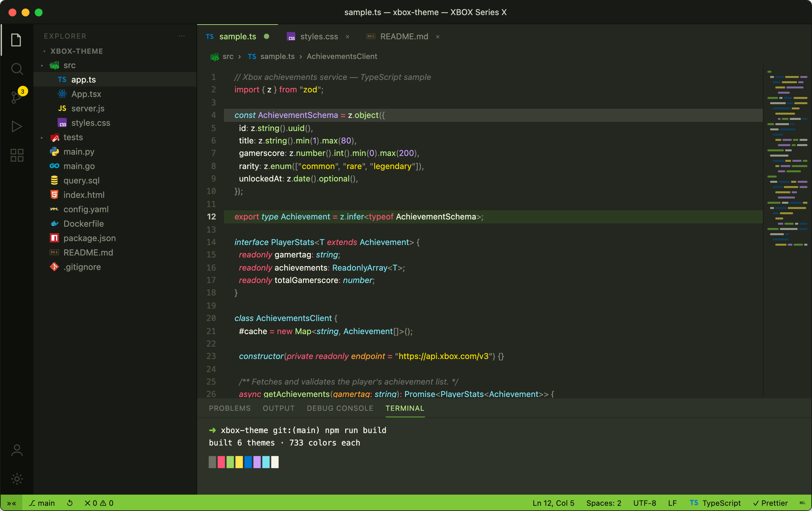Screen dimensions: 812x511
Task: Click the HTML5 icon beside index.html
Action: tap(54, 195)
